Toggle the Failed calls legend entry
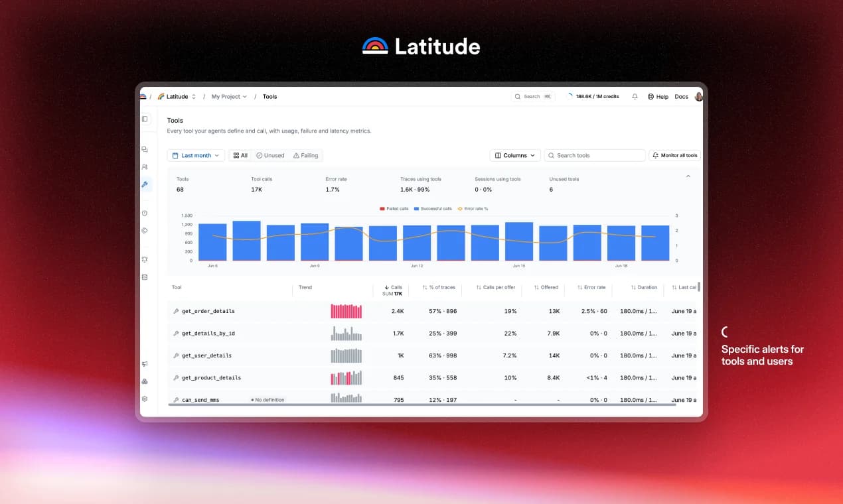Image resolution: width=843 pixels, height=504 pixels. pos(394,209)
